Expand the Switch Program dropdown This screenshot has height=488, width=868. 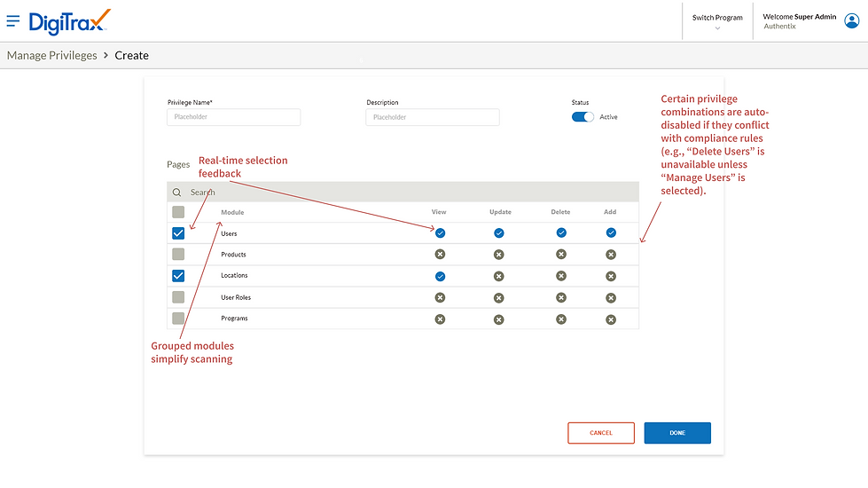[x=717, y=22]
